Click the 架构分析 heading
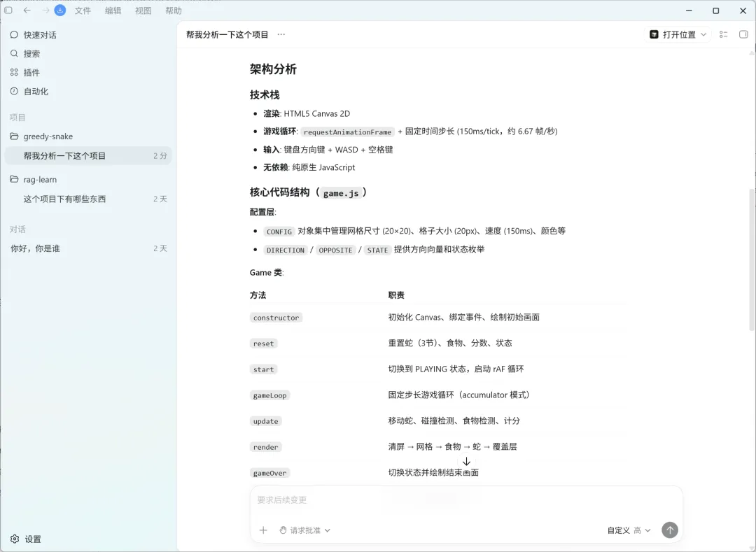 coord(273,69)
